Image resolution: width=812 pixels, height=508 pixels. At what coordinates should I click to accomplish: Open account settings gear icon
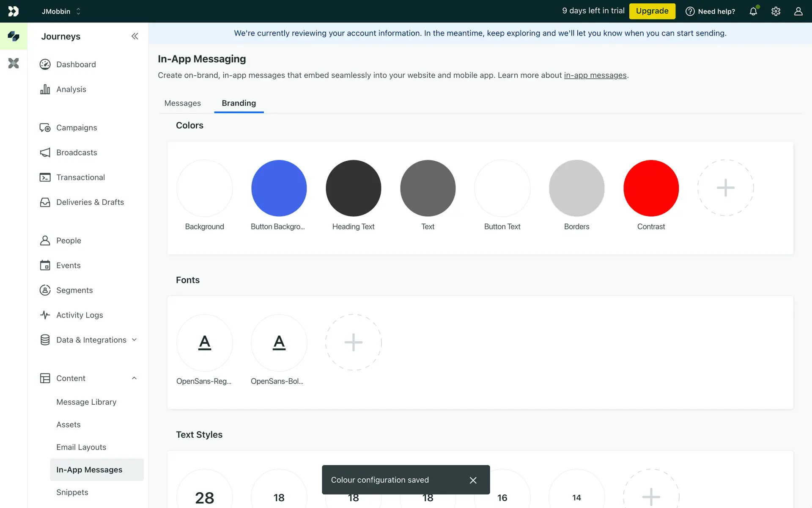[x=776, y=11]
